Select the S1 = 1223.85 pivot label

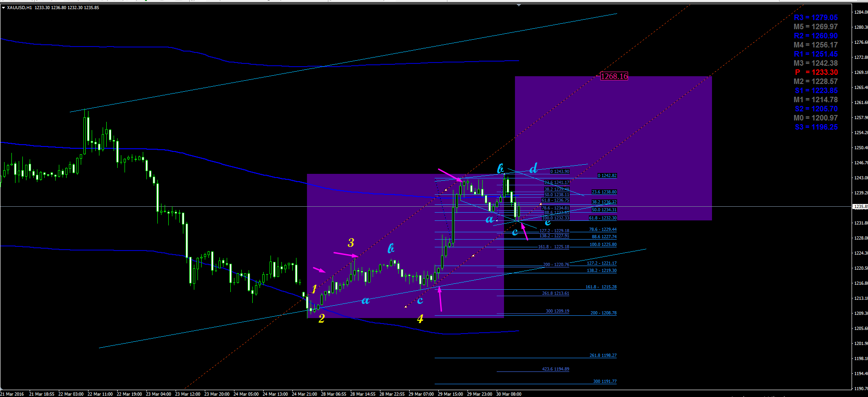[x=816, y=90]
